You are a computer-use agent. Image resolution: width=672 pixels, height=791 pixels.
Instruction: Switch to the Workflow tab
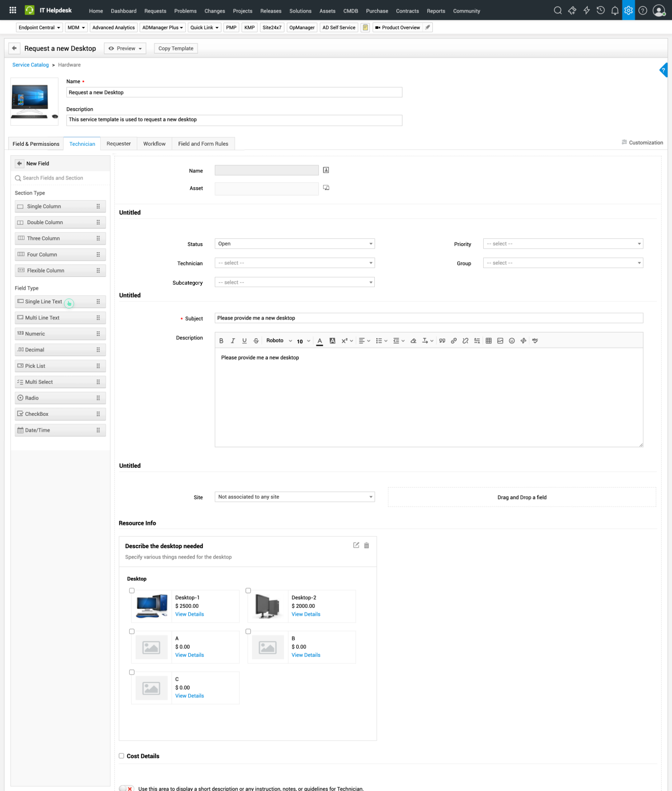pos(154,144)
